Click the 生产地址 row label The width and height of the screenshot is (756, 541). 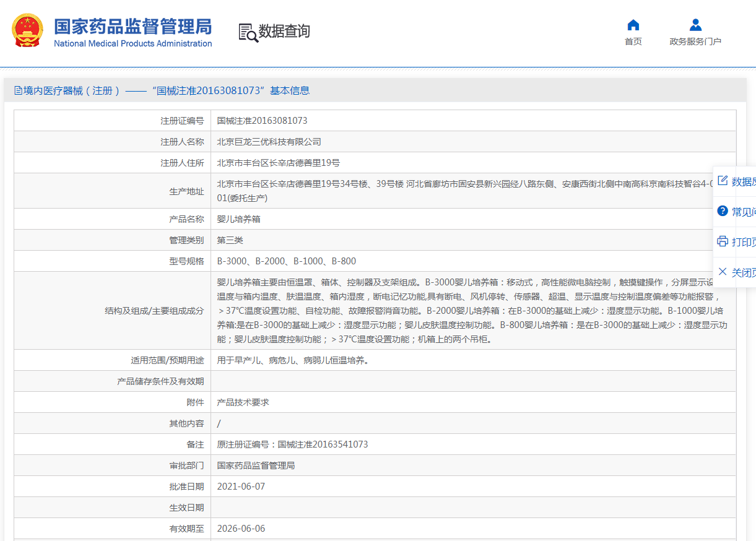(x=186, y=191)
